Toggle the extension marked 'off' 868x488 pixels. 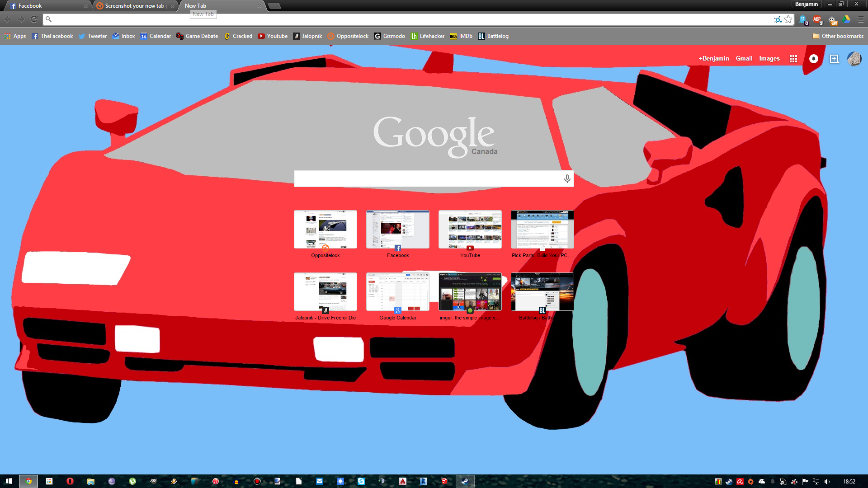pyautogui.click(x=833, y=20)
